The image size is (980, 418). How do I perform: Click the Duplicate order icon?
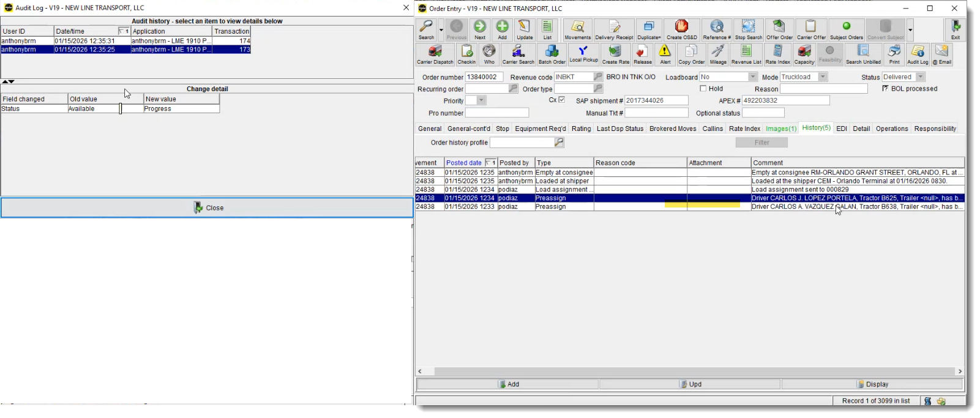(649, 29)
